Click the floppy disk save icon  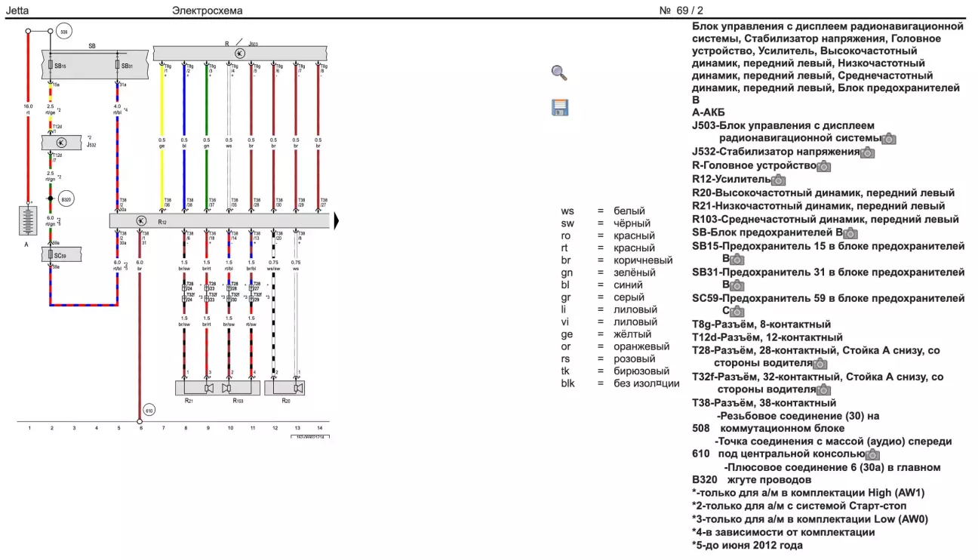point(558,107)
